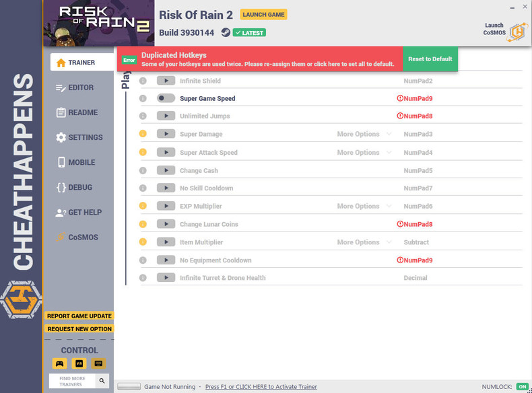Open the MOBILE tab
This screenshot has width=532, height=393.
(x=76, y=162)
